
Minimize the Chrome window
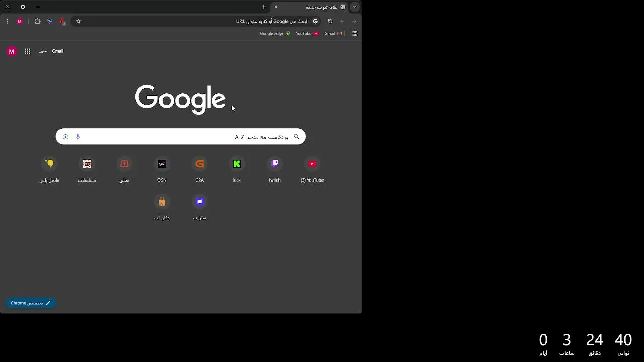tap(38, 7)
